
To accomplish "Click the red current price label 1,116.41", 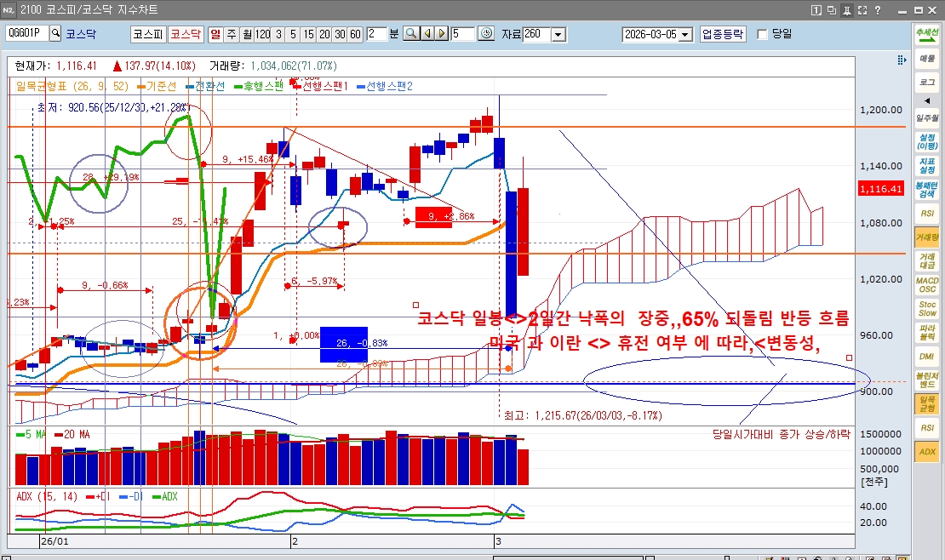I will 881,189.
